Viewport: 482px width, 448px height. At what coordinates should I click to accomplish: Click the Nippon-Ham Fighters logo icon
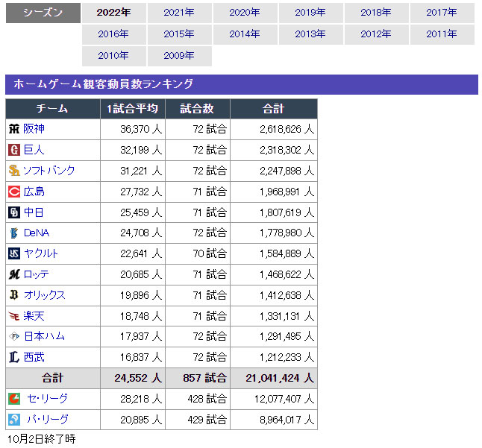pos(14,336)
